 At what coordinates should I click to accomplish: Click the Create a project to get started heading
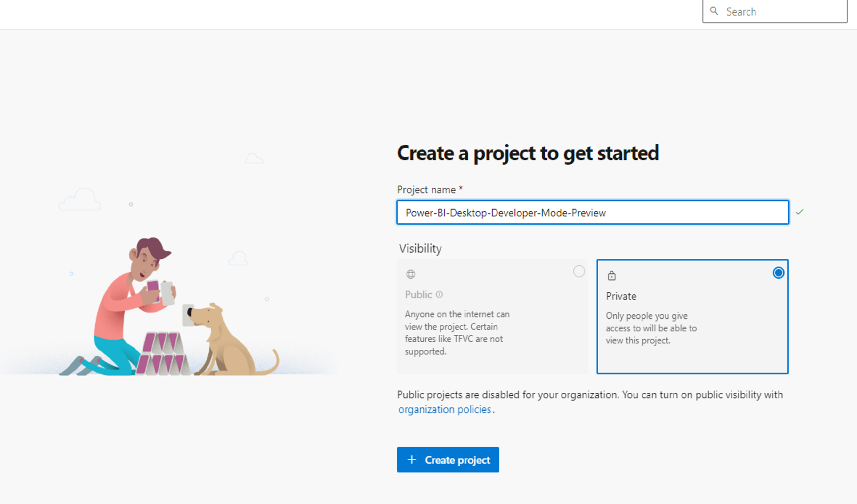(528, 153)
